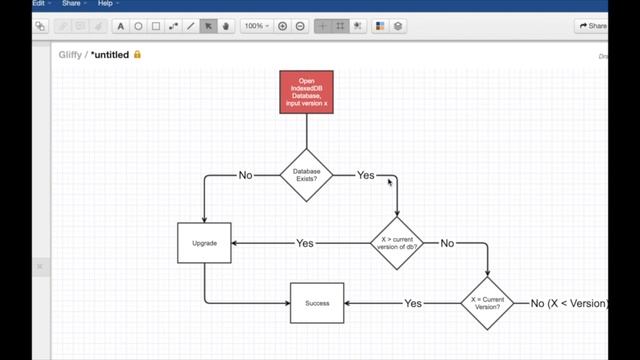Image resolution: width=640 pixels, height=360 pixels.
Task: Open the color theme picker
Action: pyautogui.click(x=380, y=26)
